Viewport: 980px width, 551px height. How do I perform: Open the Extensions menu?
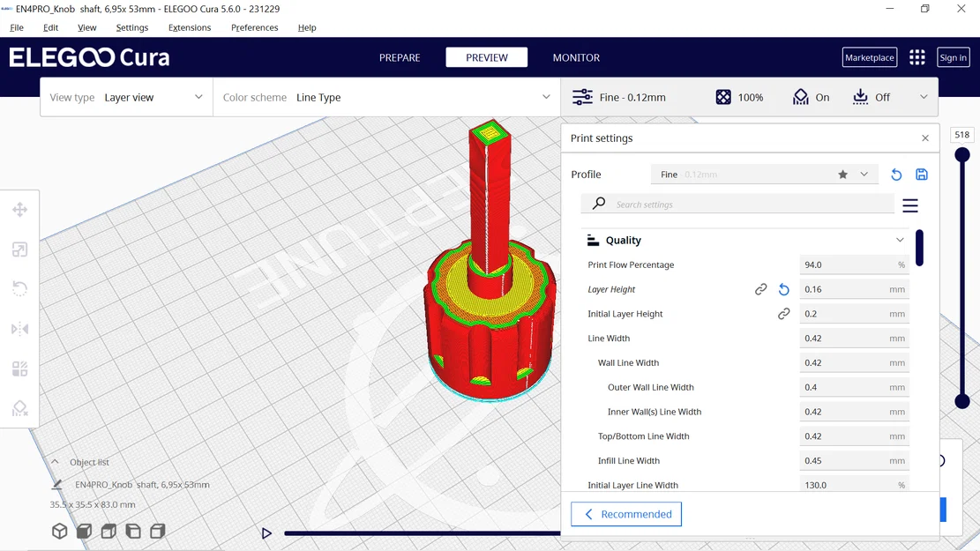coord(190,27)
